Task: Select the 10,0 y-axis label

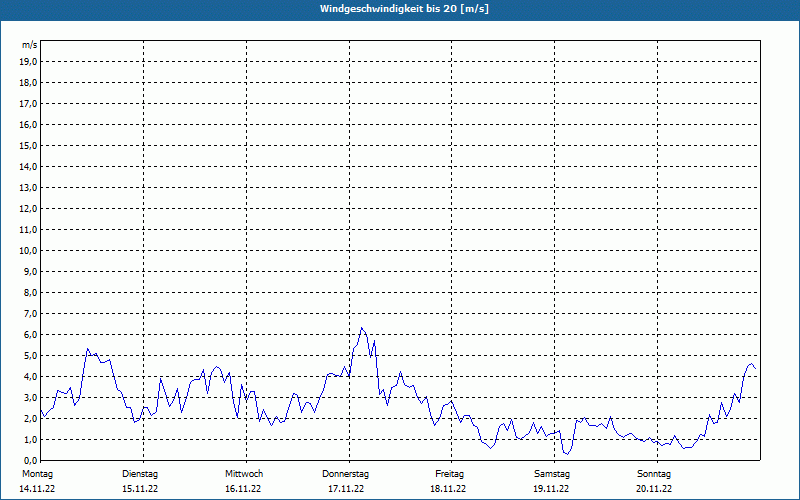Action: point(28,251)
